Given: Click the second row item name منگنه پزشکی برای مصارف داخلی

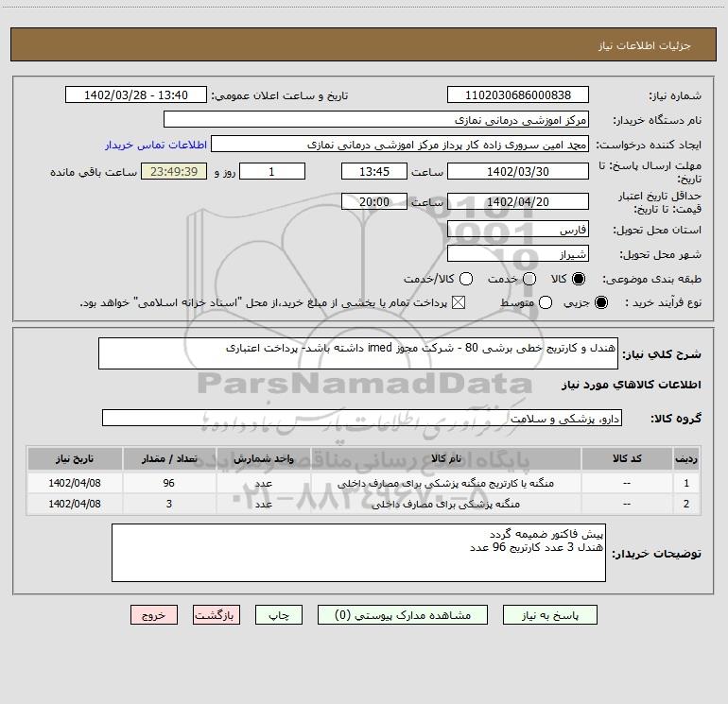Looking at the screenshot, I should pyautogui.click(x=445, y=504).
